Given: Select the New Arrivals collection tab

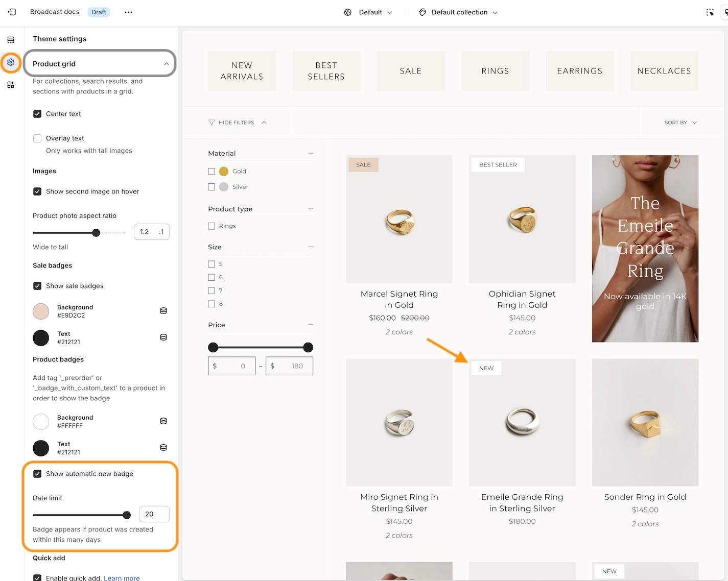Looking at the screenshot, I should click(x=242, y=71).
